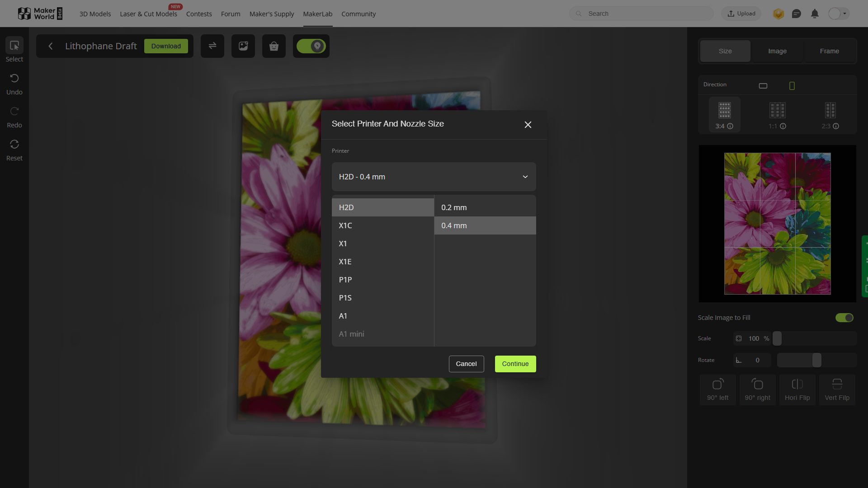This screenshot has height=488, width=868.
Task: Open MakerLab page
Action: pos(317,14)
